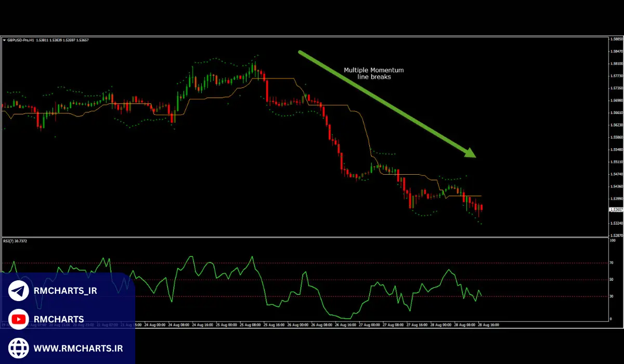Image resolution: width=624 pixels, height=364 pixels.
Task: Click the 1.52870 bottom price scale label
Action: point(616,235)
